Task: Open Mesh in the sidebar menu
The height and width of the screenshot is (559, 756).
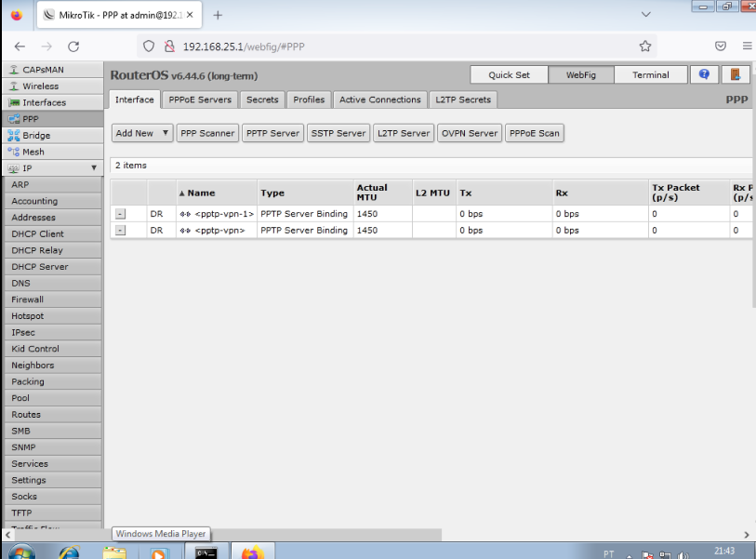Action: point(53,152)
